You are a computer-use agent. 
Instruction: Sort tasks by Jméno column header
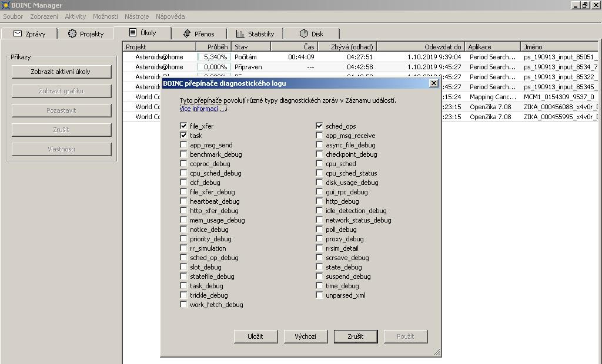pyautogui.click(x=560, y=47)
